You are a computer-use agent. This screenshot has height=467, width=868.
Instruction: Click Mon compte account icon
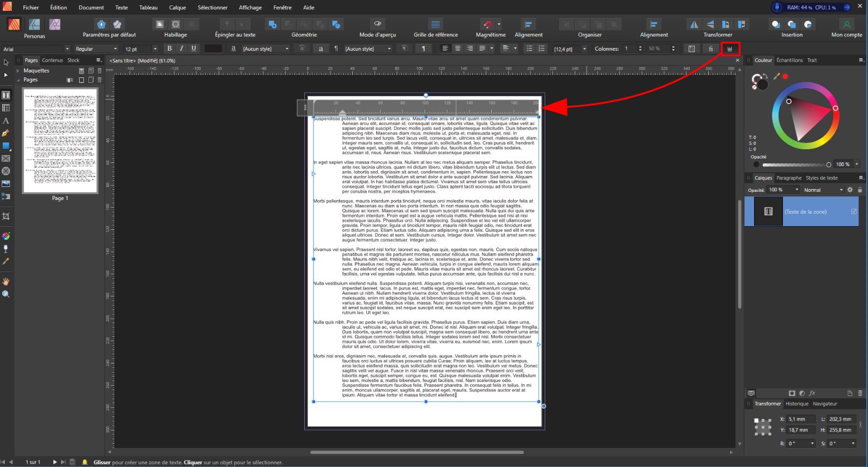pos(846,24)
